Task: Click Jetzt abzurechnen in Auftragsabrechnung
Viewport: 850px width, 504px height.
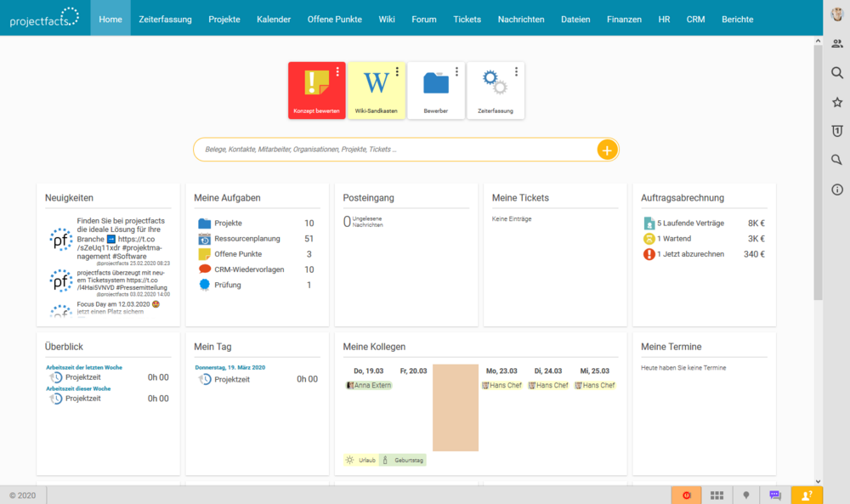Action: click(x=690, y=254)
